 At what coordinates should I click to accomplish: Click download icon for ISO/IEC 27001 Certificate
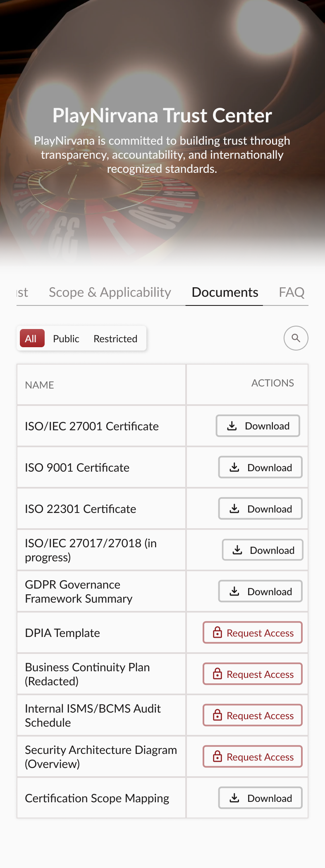232,426
